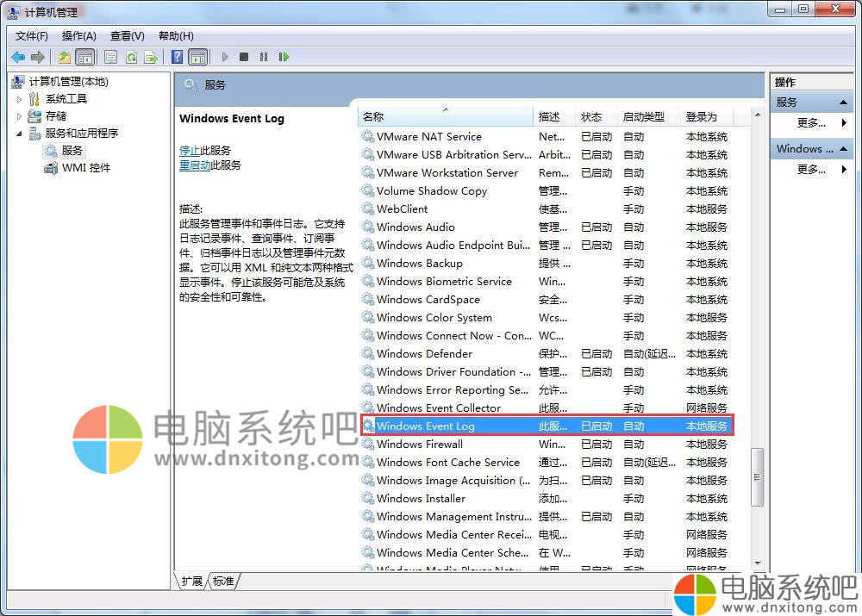The height and width of the screenshot is (616, 862).
Task: Click the Start Service play icon
Action: [x=224, y=57]
